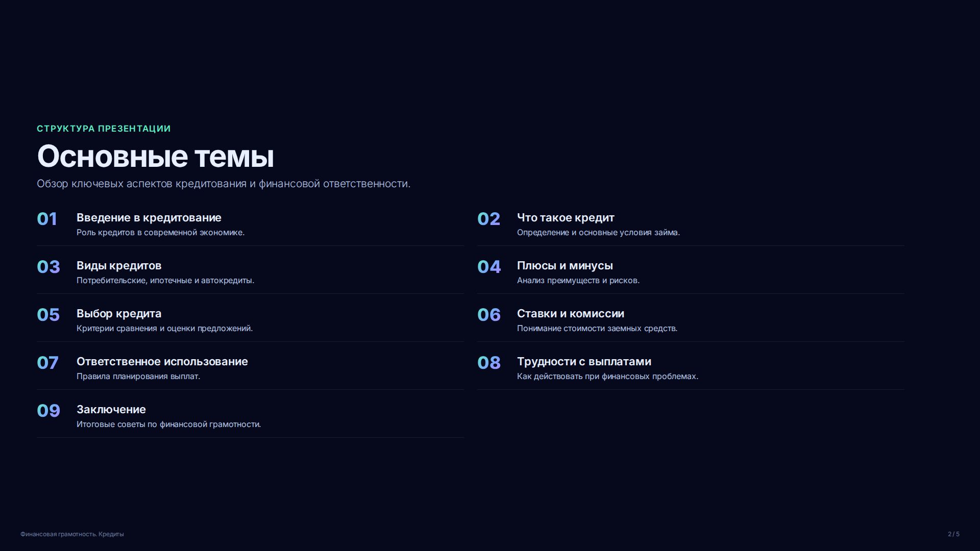Click number 09
The image size is (980, 551).
48,411
